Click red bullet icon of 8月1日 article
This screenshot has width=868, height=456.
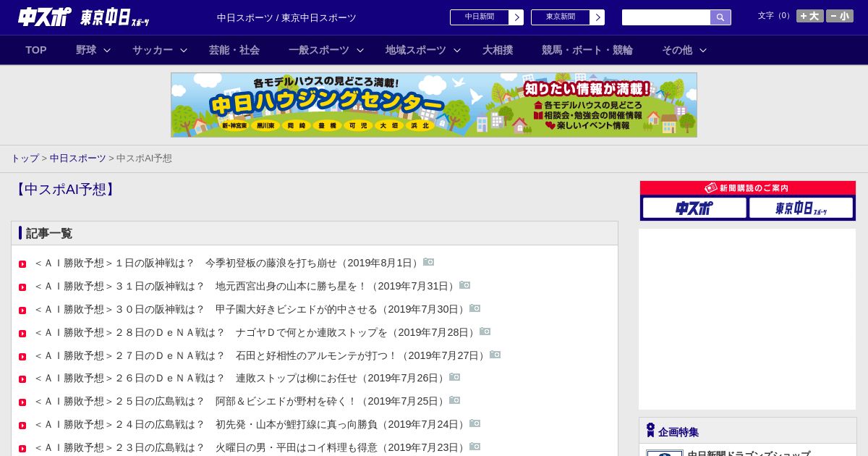pos(22,264)
